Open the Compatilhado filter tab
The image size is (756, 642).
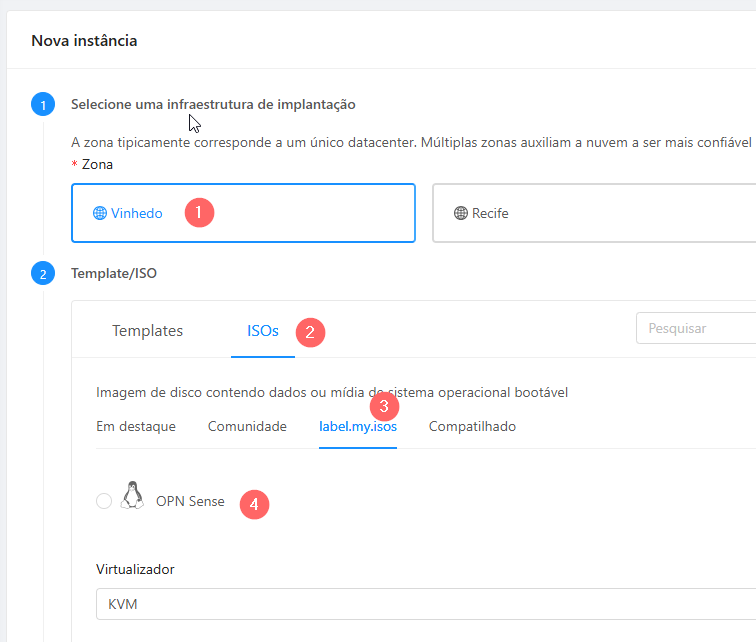[472, 427]
